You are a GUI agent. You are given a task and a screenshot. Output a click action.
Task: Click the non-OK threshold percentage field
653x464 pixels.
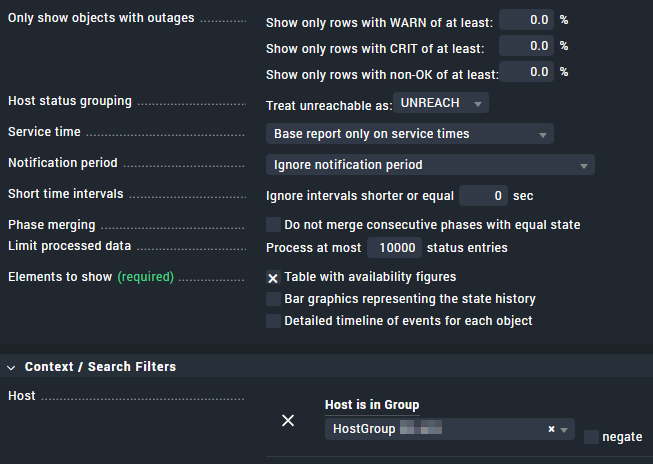tap(526, 72)
